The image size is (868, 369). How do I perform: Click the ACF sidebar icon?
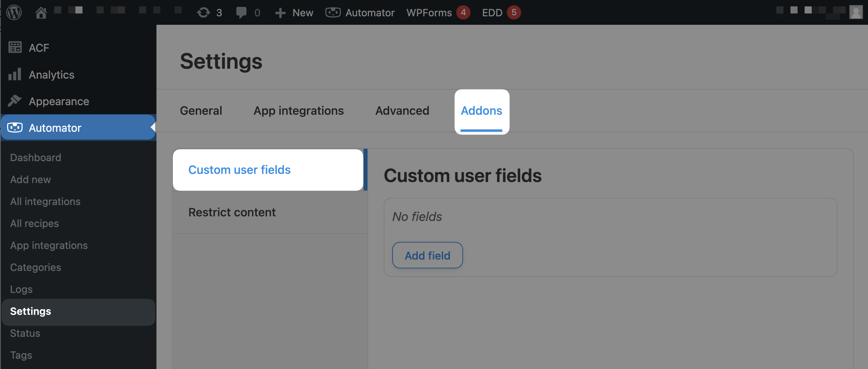[x=15, y=47]
